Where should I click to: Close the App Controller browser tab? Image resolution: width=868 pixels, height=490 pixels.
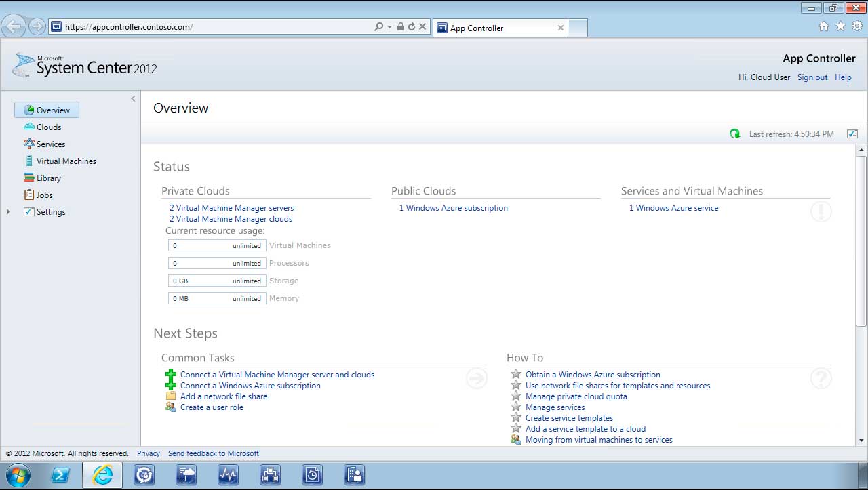pyautogui.click(x=561, y=28)
